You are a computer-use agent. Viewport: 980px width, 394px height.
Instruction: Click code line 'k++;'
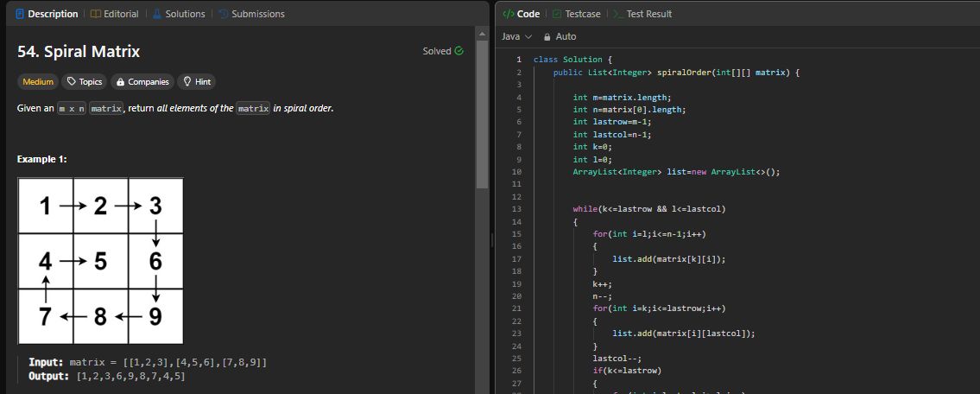click(603, 284)
